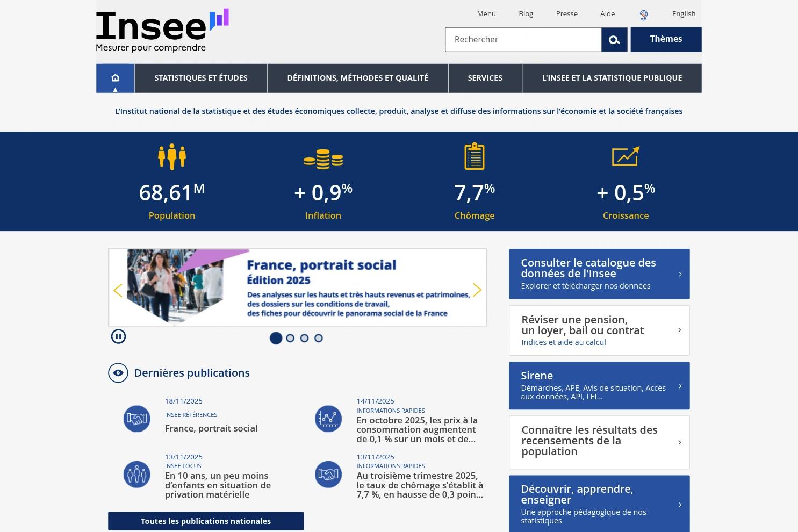Open the Aide link
This screenshot has height=532, width=798.
pos(608,14)
